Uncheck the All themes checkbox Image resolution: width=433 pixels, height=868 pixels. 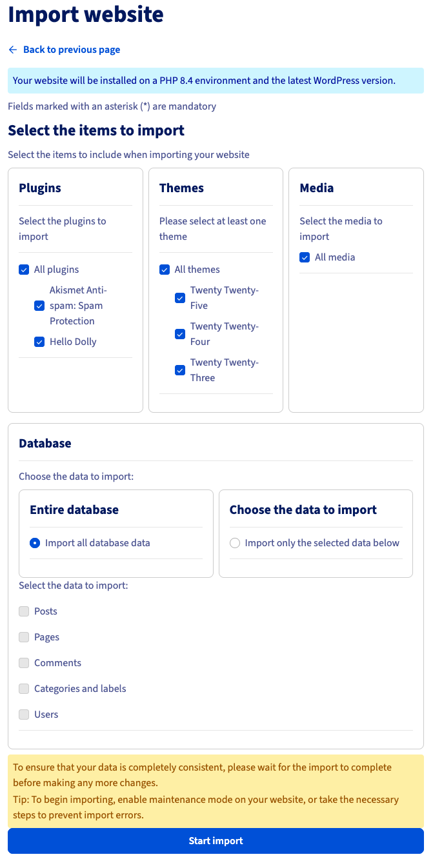pos(165,269)
